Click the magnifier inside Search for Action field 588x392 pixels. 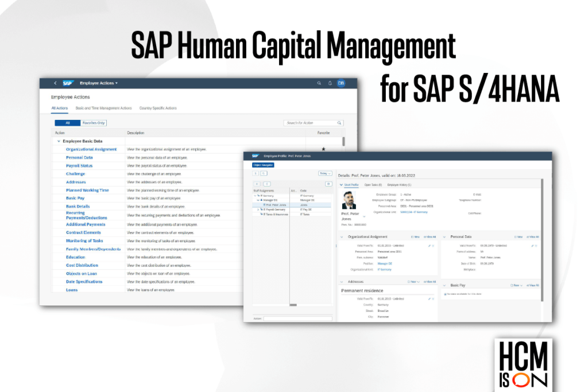[x=339, y=123]
